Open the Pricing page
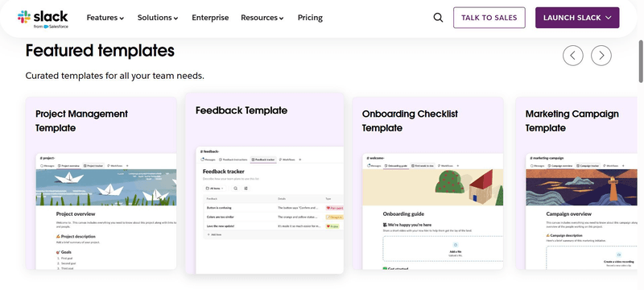This screenshot has height=290, width=644. coord(310,18)
